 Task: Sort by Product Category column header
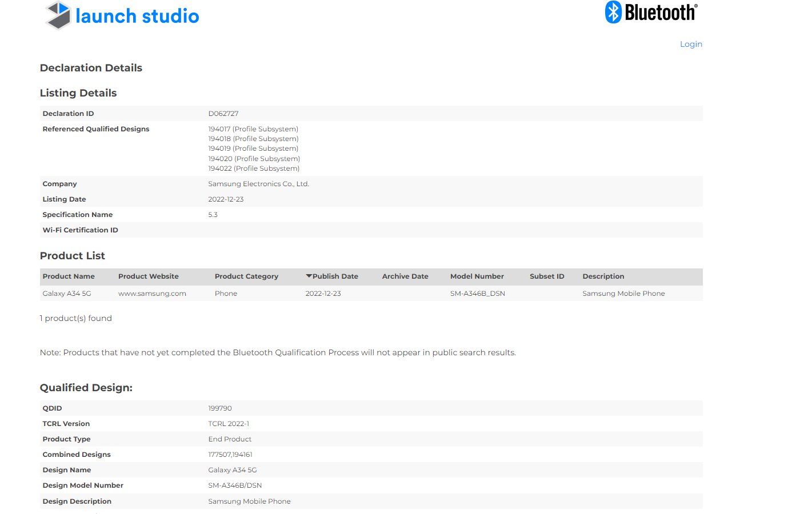coord(246,276)
